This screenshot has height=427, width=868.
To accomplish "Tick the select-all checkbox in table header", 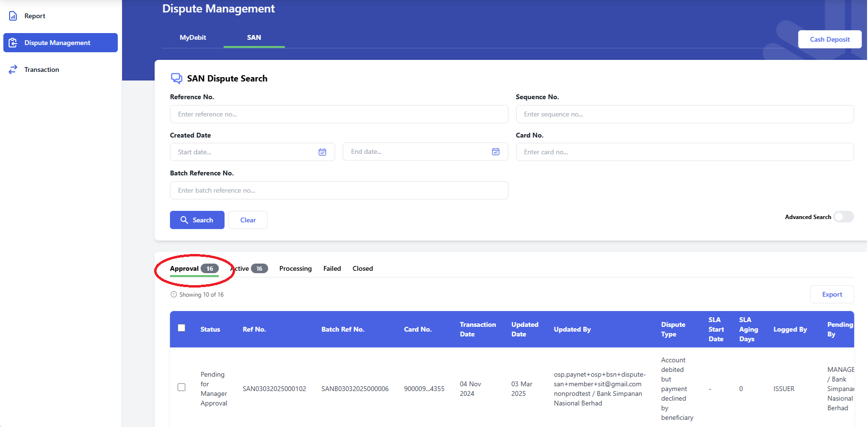I will pyautogui.click(x=181, y=328).
